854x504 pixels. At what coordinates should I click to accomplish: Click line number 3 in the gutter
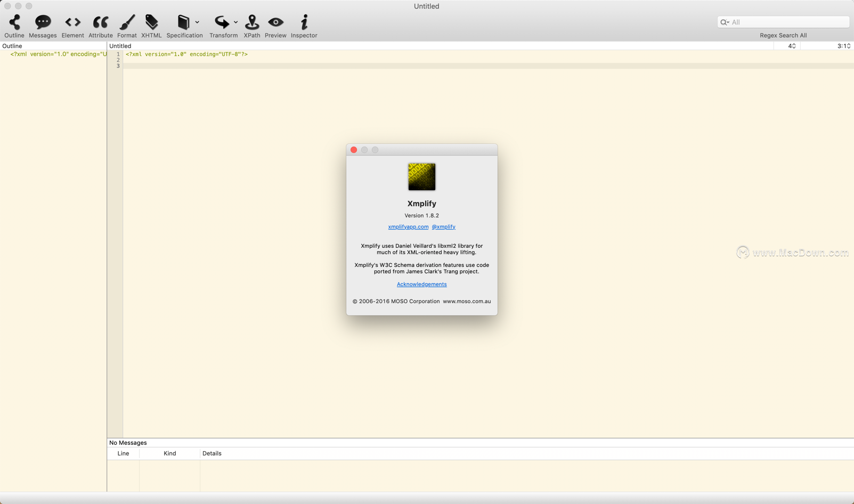(x=118, y=66)
